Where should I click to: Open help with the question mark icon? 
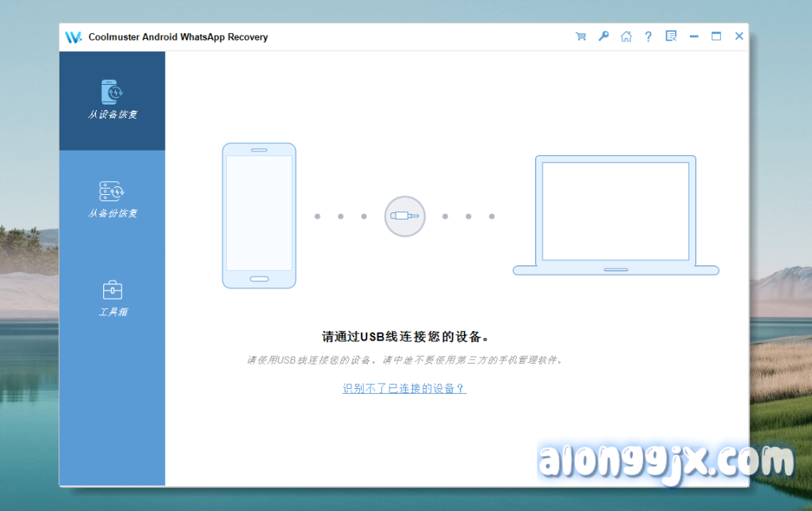pos(648,36)
